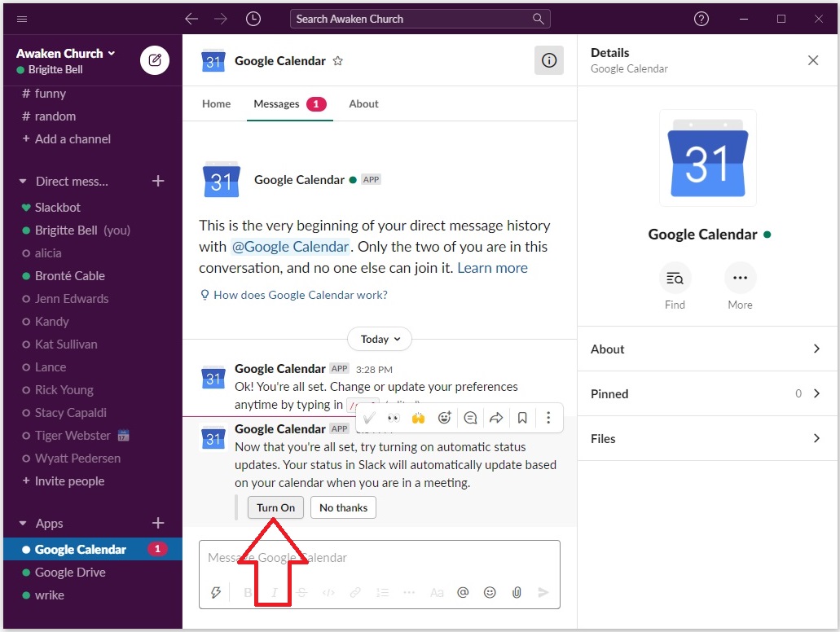Screen dimensions: 840x632
Task: Toggle the details info button
Action: [x=548, y=60]
